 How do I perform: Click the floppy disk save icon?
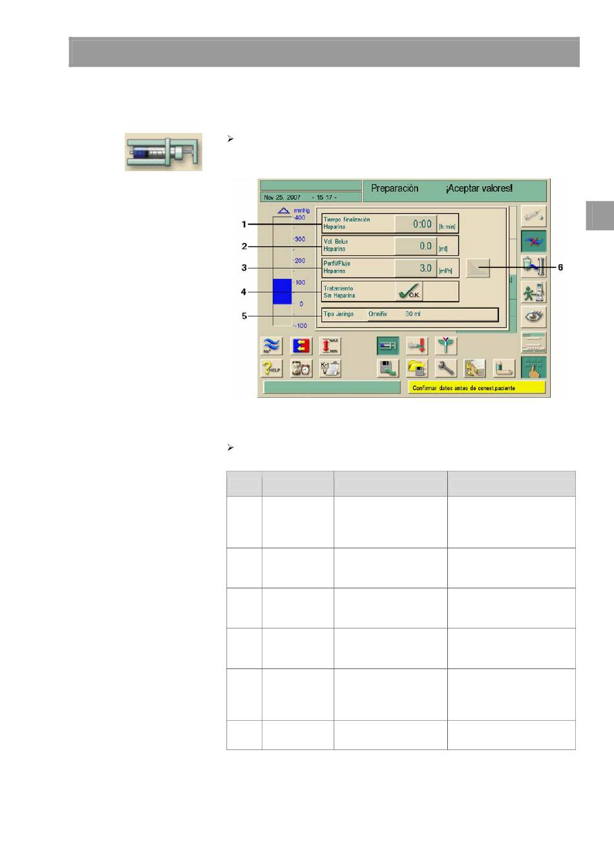pyautogui.click(x=388, y=368)
